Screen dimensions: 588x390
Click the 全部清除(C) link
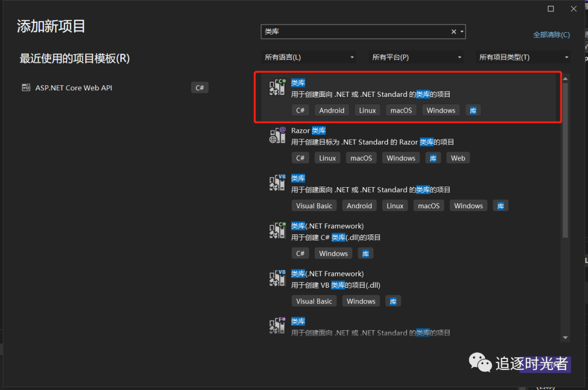click(551, 35)
